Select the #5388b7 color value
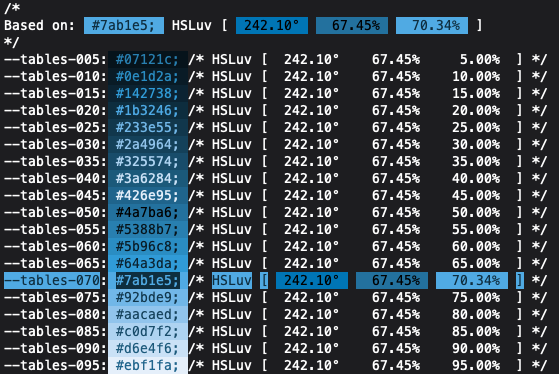Image resolution: width=559 pixels, height=374 pixels. coord(148,230)
